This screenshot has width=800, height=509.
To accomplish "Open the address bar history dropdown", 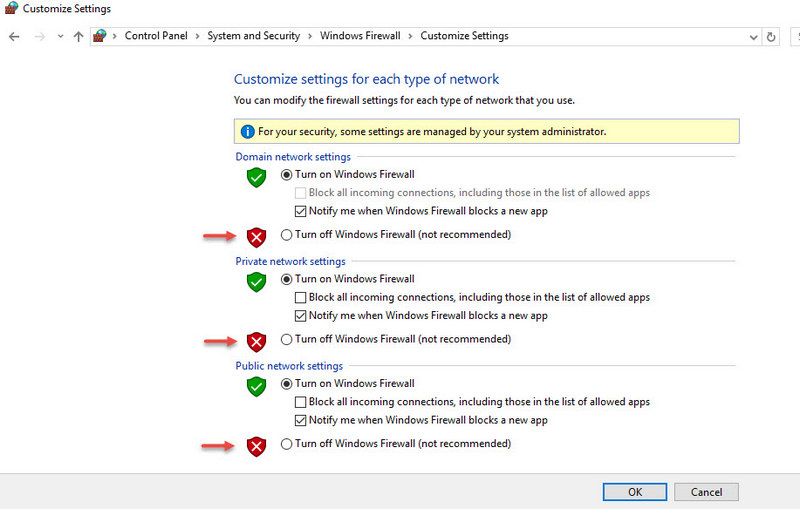I will coord(753,37).
